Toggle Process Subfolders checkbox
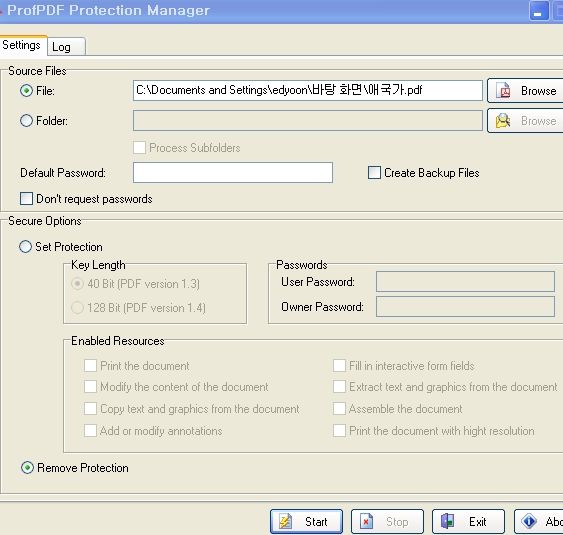 click(x=139, y=148)
